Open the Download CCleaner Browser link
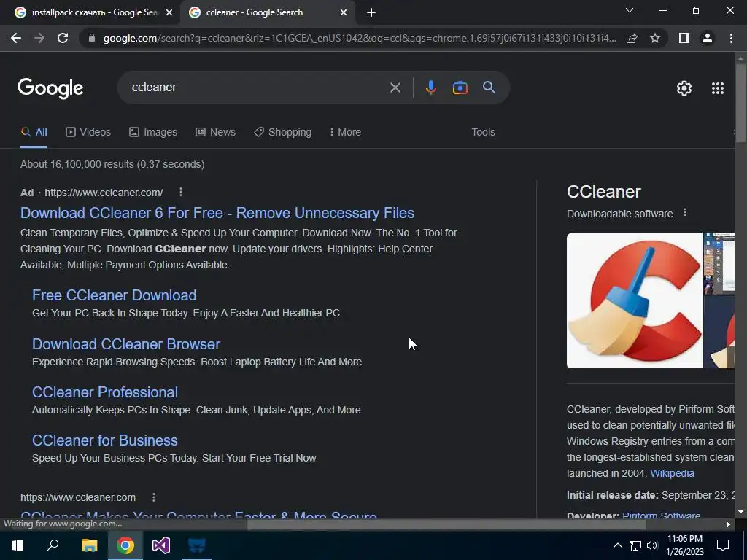This screenshot has width=747, height=560. tap(125, 344)
